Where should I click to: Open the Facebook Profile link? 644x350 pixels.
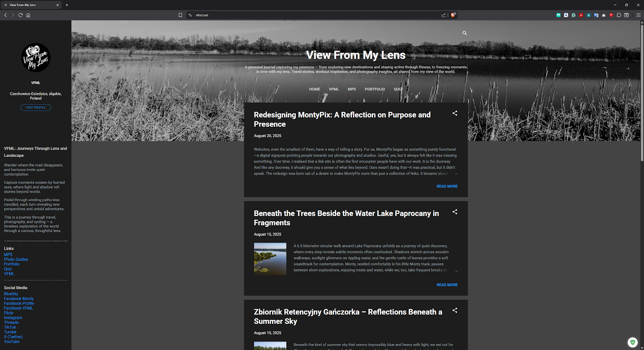(19, 304)
